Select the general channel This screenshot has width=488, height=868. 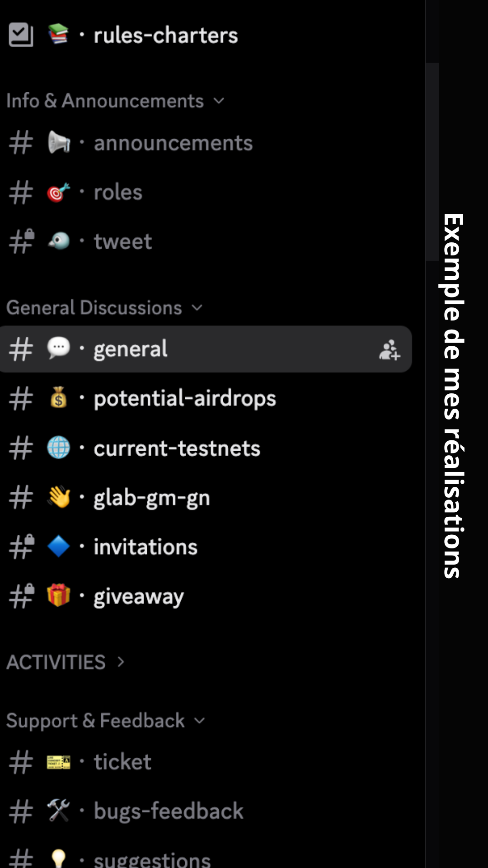tap(206, 349)
